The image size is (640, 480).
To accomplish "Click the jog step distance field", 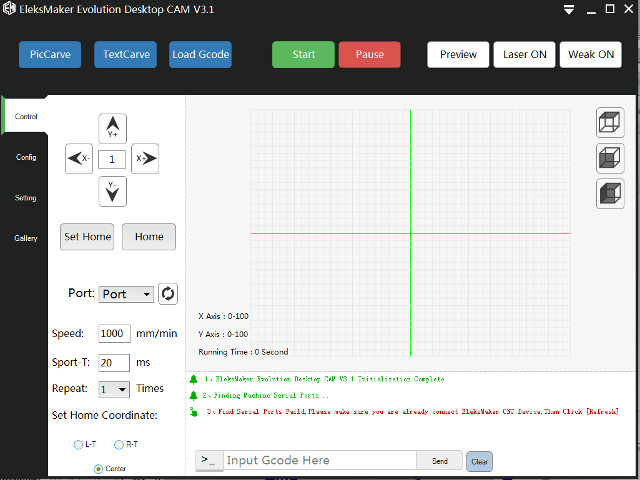I will (112, 159).
